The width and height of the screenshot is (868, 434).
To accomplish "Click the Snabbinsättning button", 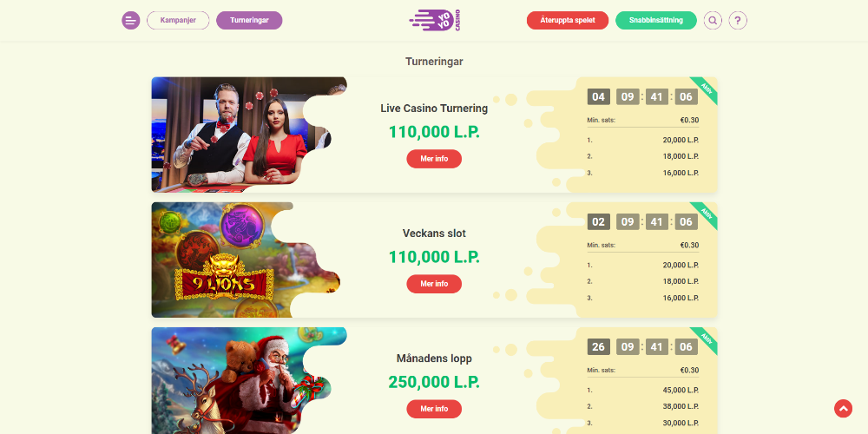I will (x=656, y=21).
